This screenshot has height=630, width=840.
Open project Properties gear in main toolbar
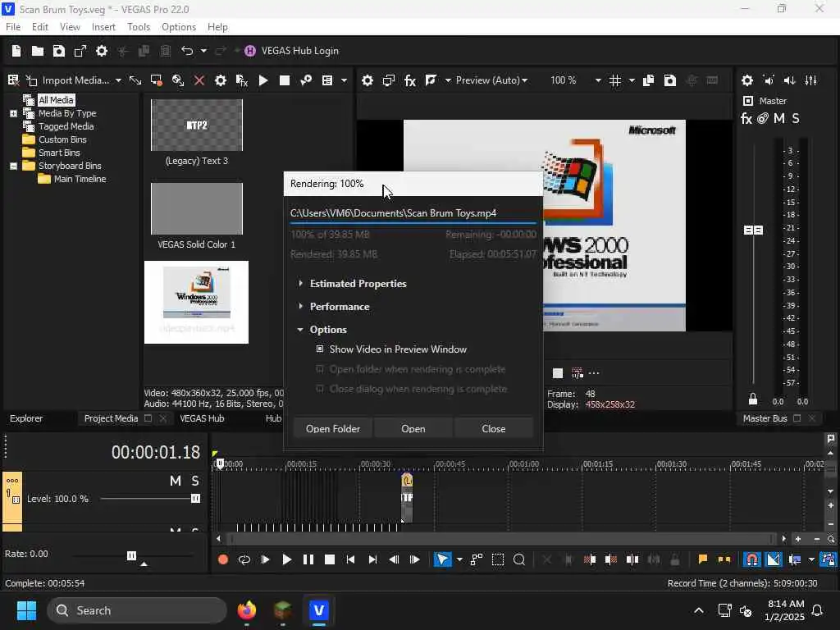pyautogui.click(x=102, y=51)
